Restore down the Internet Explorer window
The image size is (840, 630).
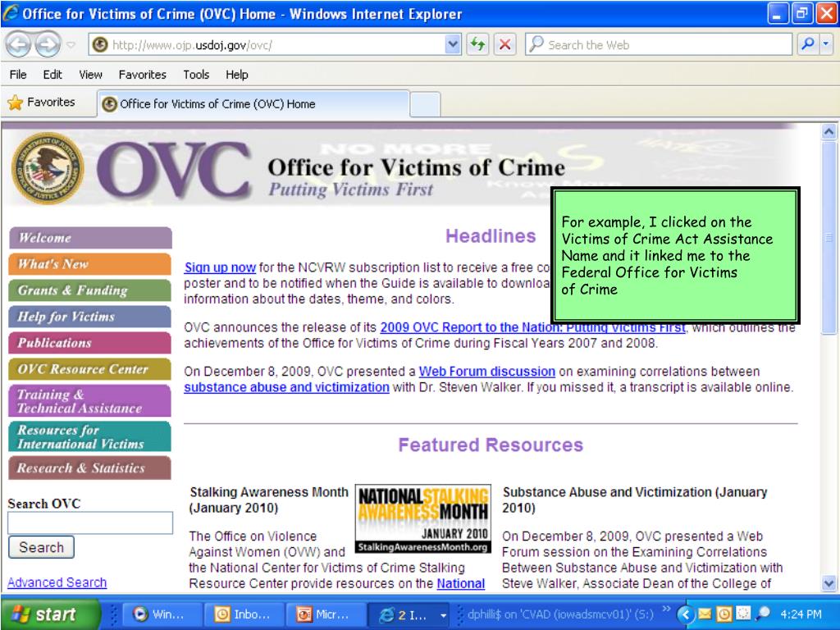pos(802,14)
